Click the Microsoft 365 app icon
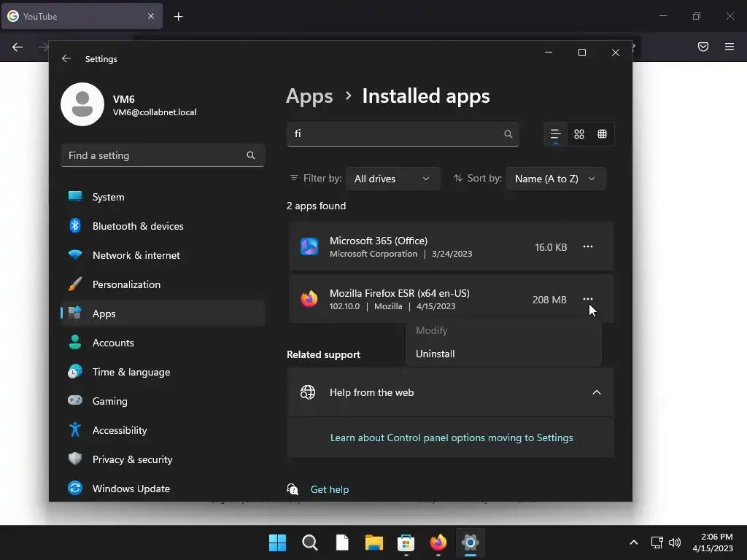 (309, 246)
